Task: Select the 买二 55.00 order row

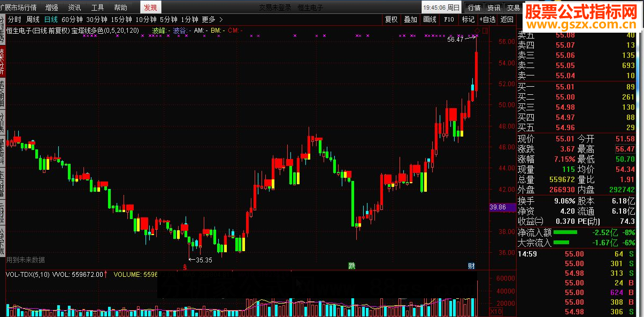Action: 577,97
